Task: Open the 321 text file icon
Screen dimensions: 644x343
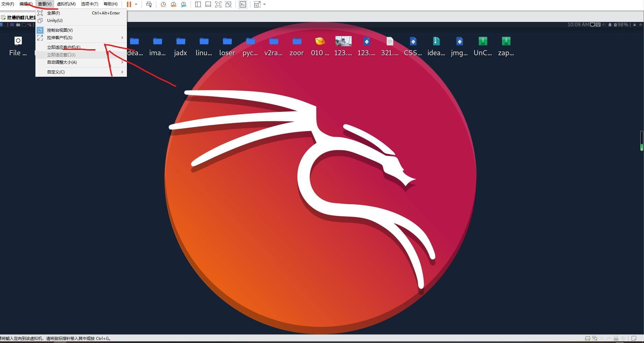Action: [x=390, y=46]
